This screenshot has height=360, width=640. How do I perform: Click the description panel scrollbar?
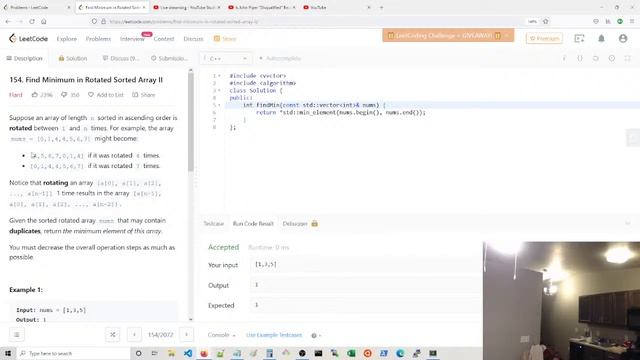point(191,122)
